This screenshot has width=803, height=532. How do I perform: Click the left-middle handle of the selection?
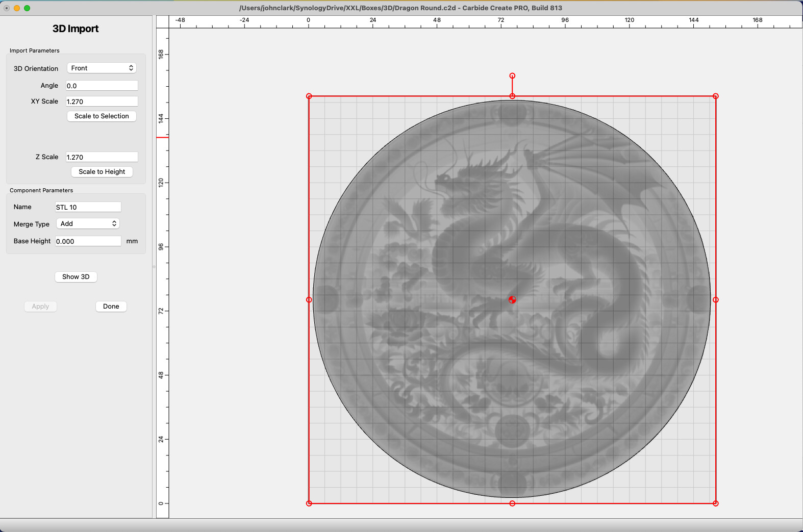tap(309, 300)
